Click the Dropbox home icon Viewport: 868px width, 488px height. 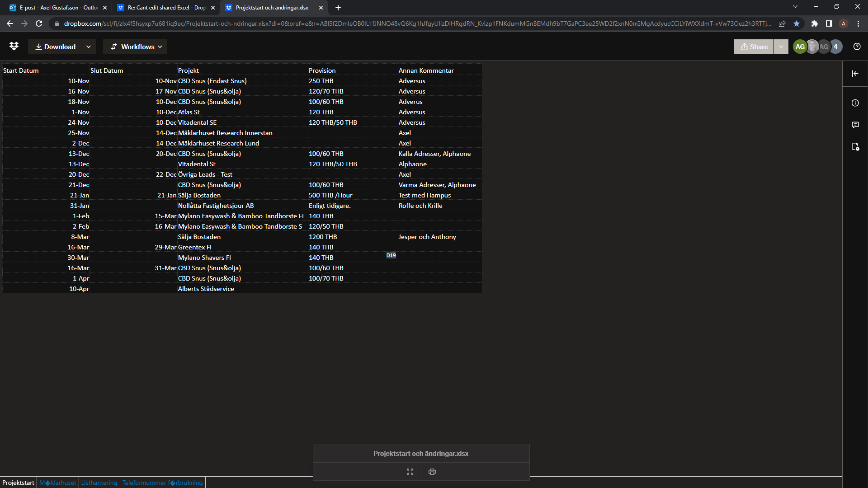(14, 47)
